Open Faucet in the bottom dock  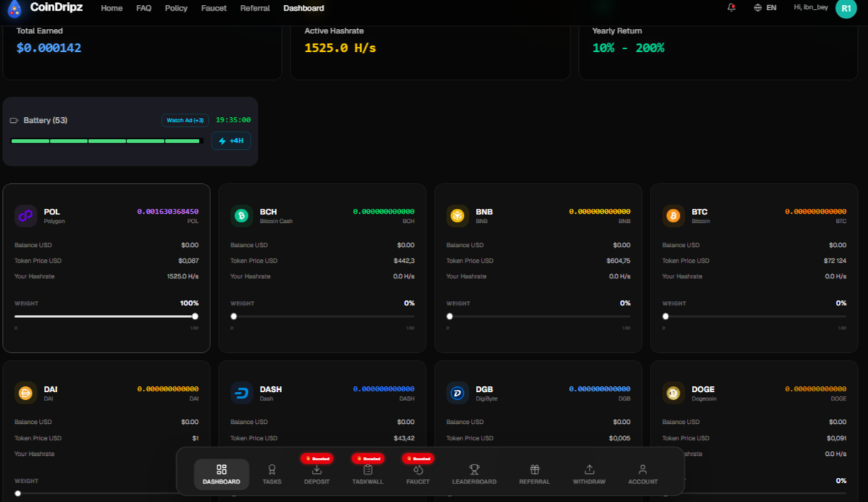pos(418,474)
